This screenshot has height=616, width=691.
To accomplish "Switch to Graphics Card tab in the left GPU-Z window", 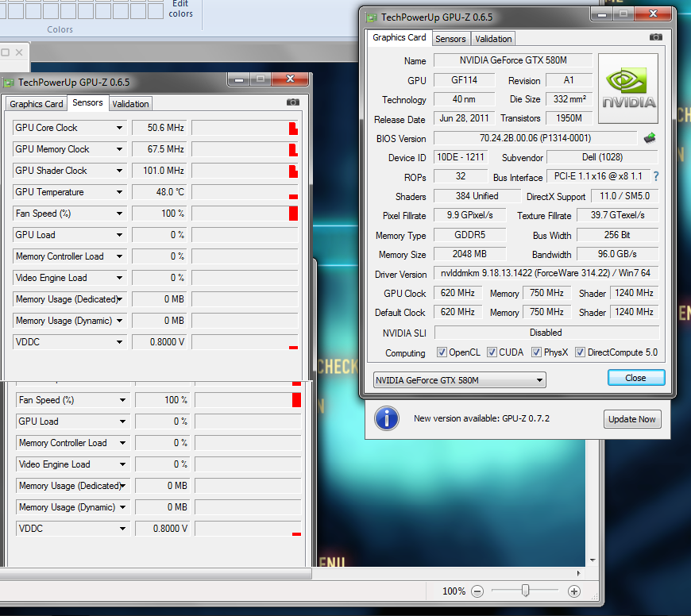I will point(36,104).
